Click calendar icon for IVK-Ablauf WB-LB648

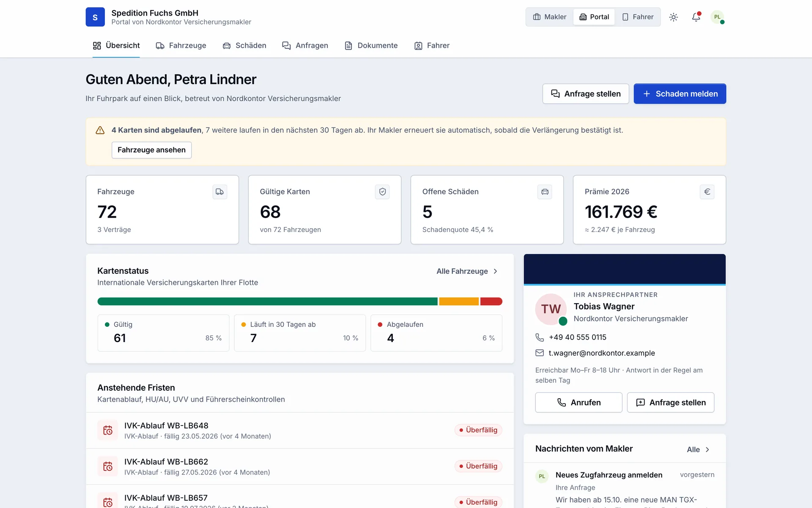pos(108,430)
